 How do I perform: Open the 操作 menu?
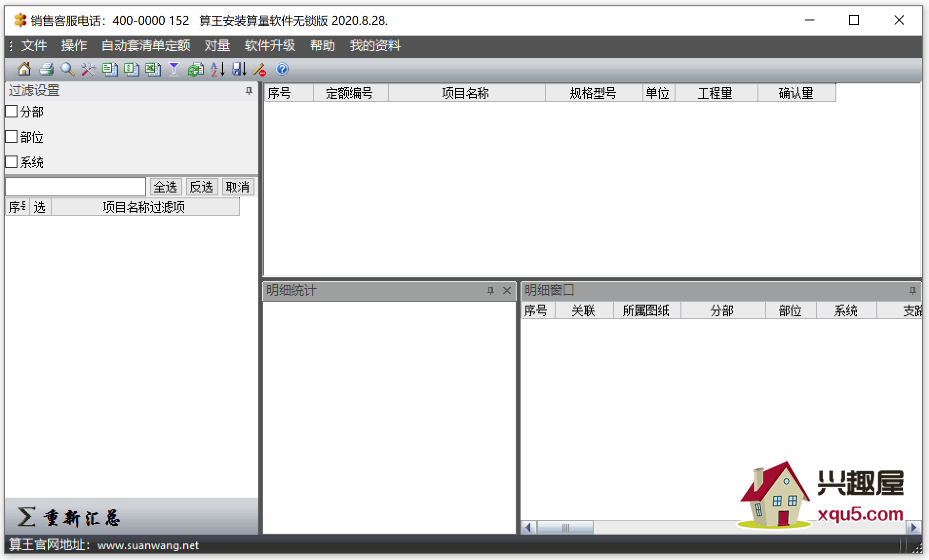pos(74,46)
